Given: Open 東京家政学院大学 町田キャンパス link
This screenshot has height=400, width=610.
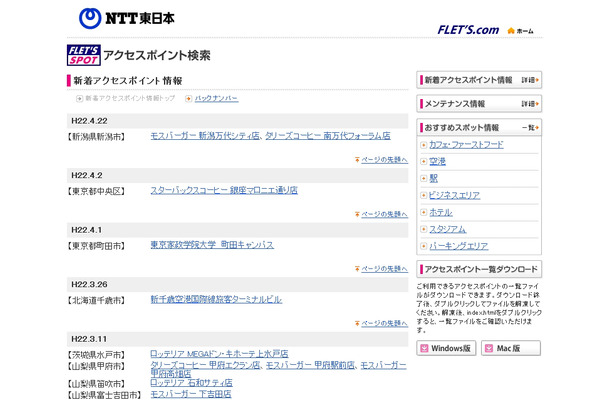Looking at the screenshot, I should point(212,245).
